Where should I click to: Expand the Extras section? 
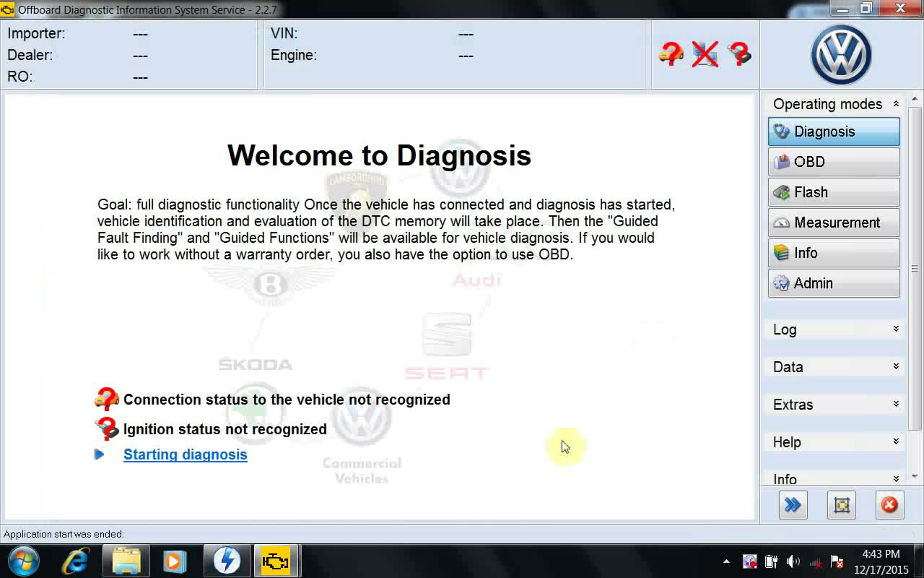tap(835, 405)
